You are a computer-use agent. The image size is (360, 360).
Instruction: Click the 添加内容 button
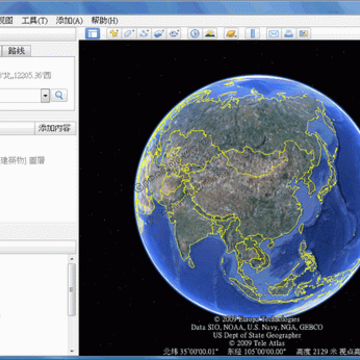coord(55,128)
